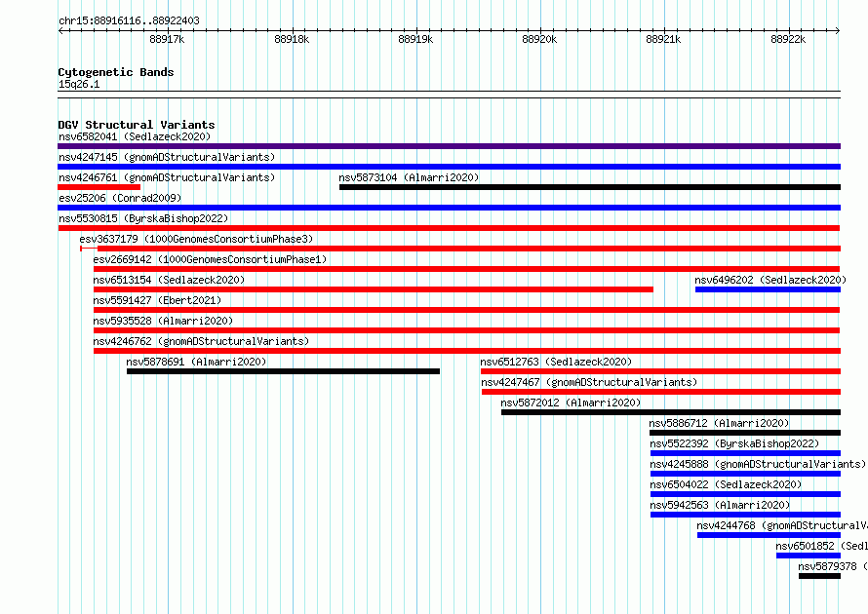
Task: Select the black bar under nsv5872012
Action: pos(671,412)
